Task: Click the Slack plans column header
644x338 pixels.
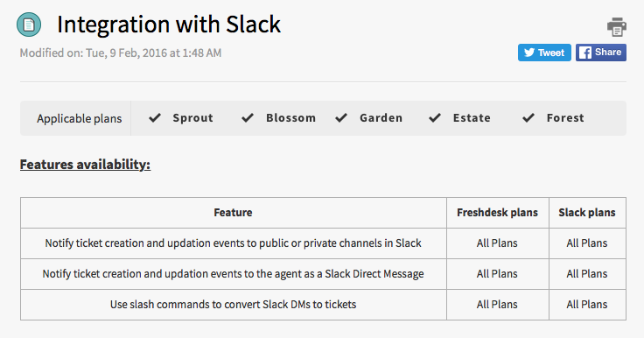Action: click(x=587, y=213)
